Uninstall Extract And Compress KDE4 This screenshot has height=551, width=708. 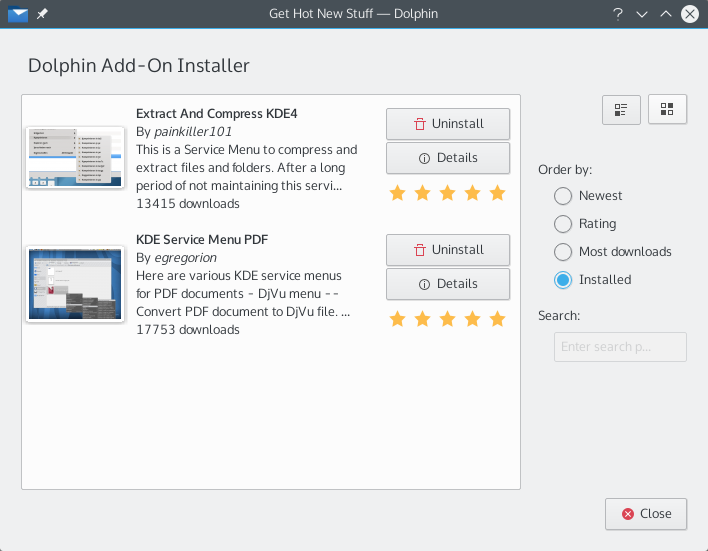click(447, 124)
